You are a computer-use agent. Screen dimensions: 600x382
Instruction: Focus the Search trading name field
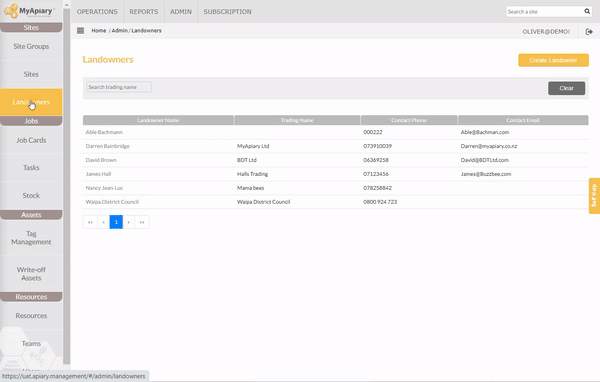pyautogui.click(x=119, y=87)
